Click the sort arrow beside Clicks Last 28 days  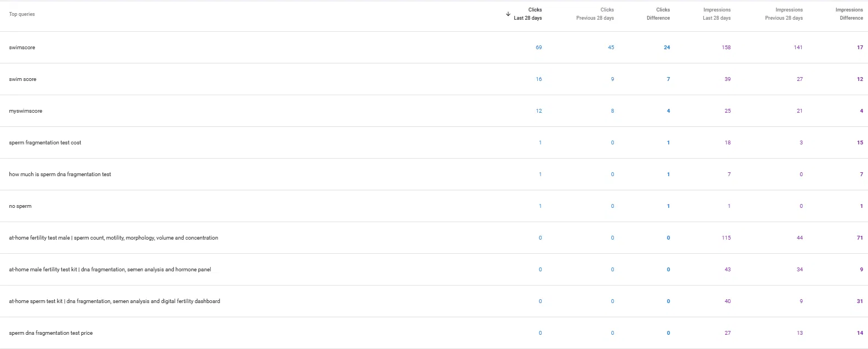point(508,14)
